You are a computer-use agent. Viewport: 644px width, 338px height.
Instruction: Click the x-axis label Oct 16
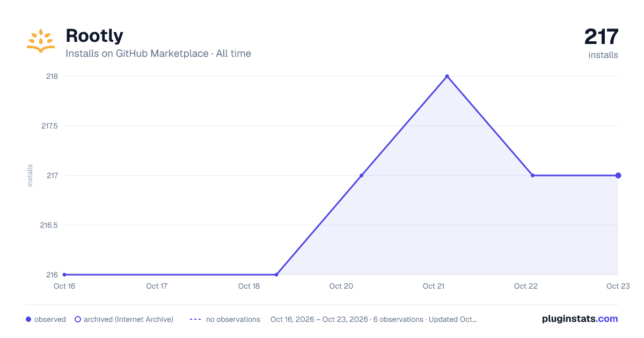64,286
